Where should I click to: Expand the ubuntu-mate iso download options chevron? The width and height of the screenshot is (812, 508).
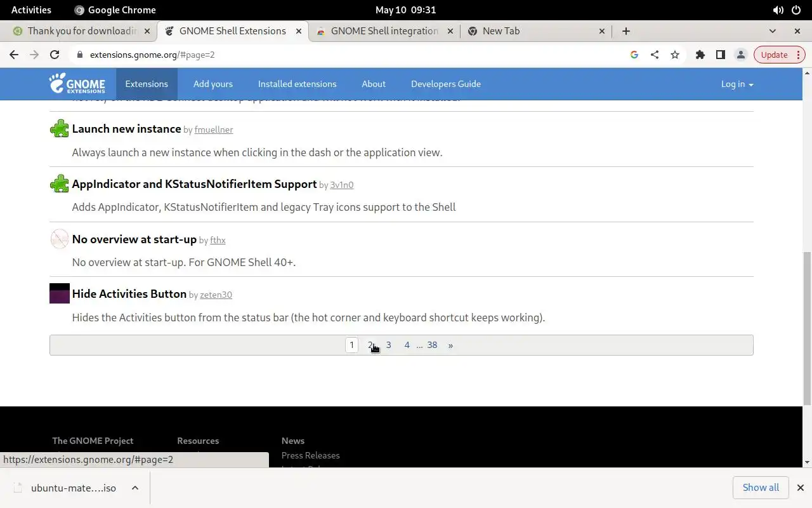coord(134,488)
